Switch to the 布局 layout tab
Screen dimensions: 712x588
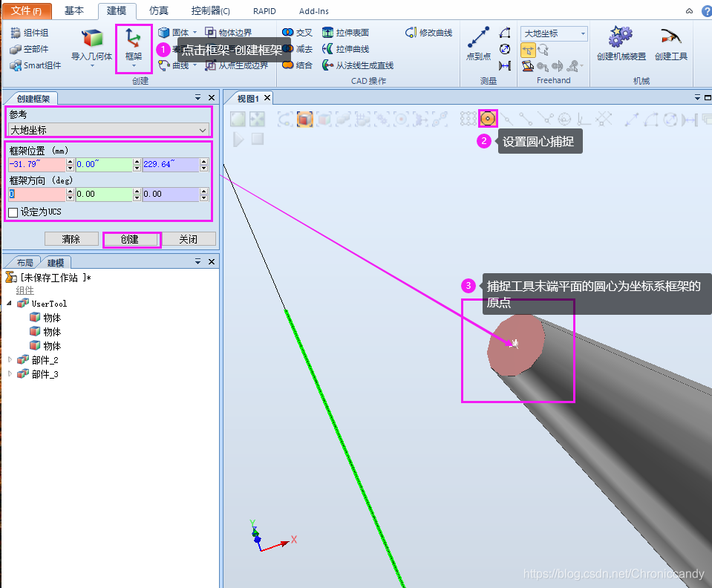click(x=25, y=262)
